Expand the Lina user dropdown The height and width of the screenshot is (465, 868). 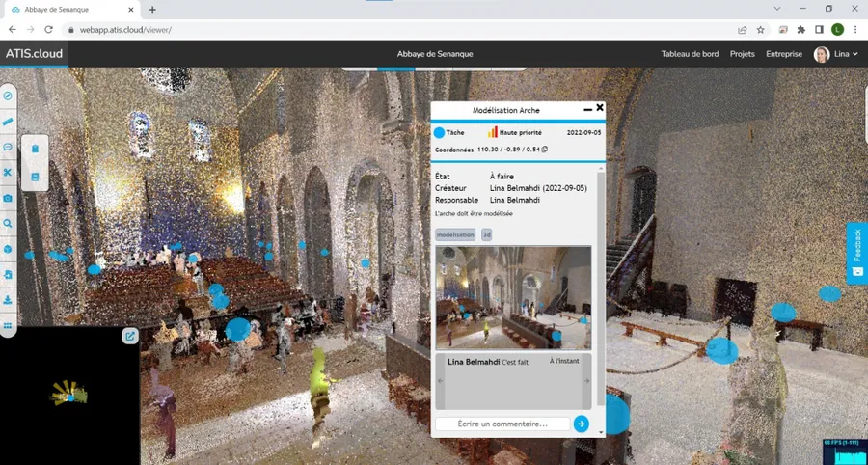(x=847, y=54)
